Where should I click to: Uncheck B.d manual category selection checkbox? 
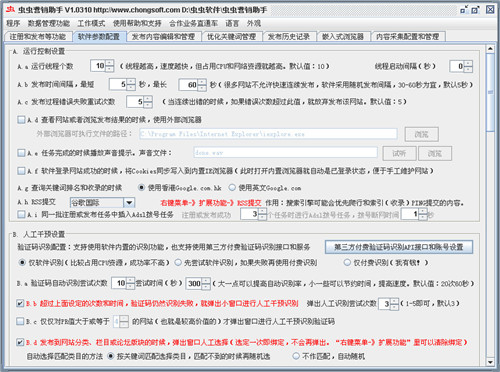(x=20, y=342)
